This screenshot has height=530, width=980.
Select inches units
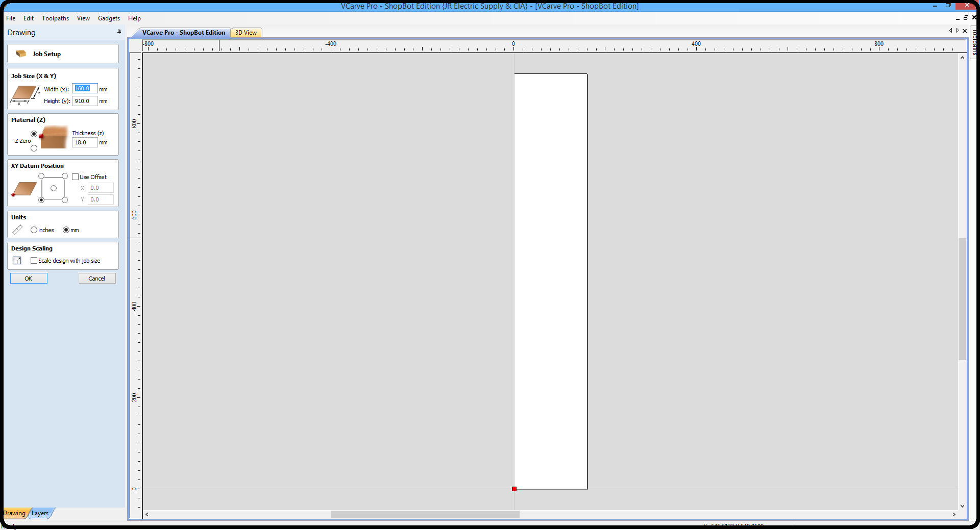click(x=34, y=230)
